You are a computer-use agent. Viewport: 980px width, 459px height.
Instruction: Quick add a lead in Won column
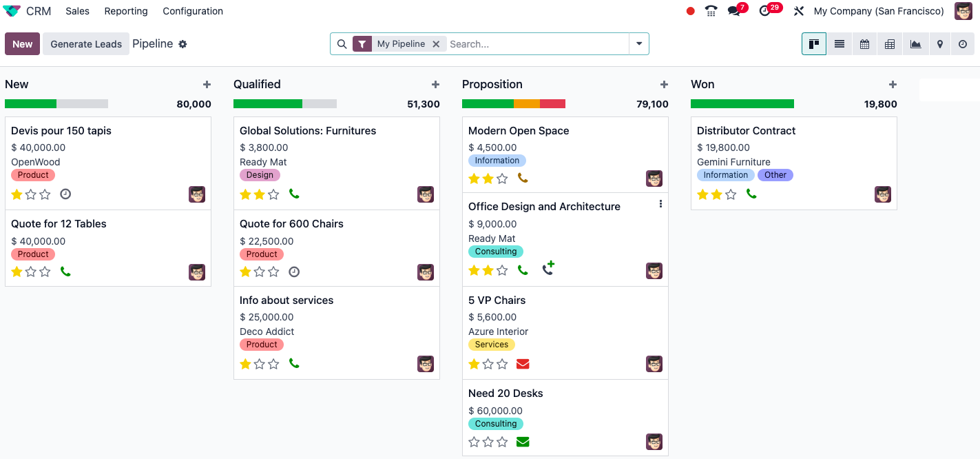tap(893, 84)
